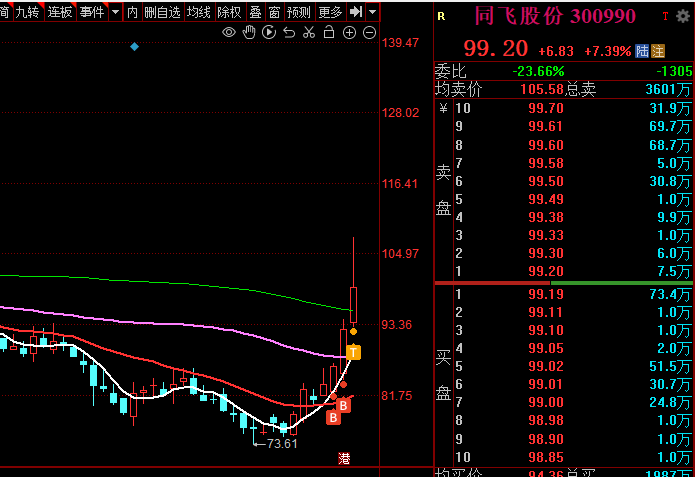The height and width of the screenshot is (477, 695).
Task: Open the 更多 menu
Action: click(x=330, y=12)
